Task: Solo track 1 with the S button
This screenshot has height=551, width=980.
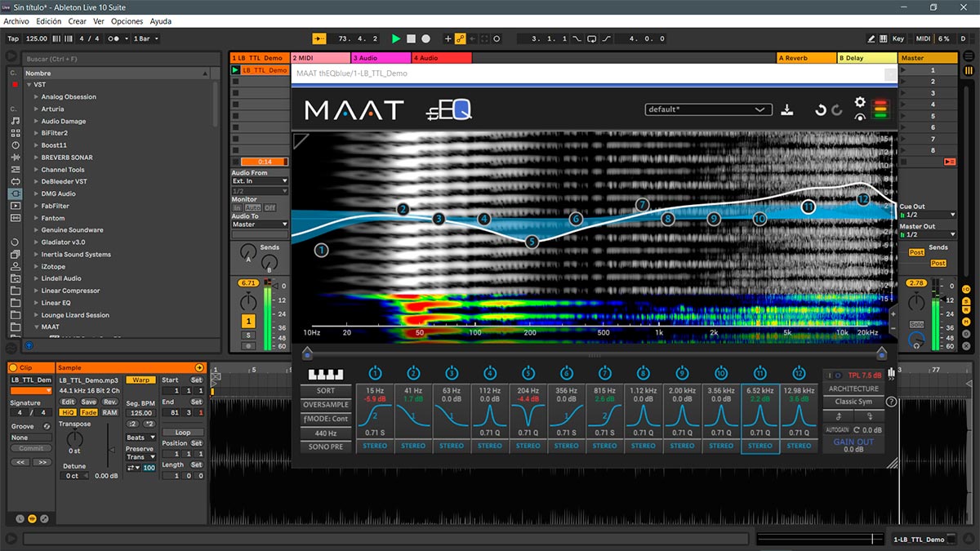Action: tap(247, 335)
